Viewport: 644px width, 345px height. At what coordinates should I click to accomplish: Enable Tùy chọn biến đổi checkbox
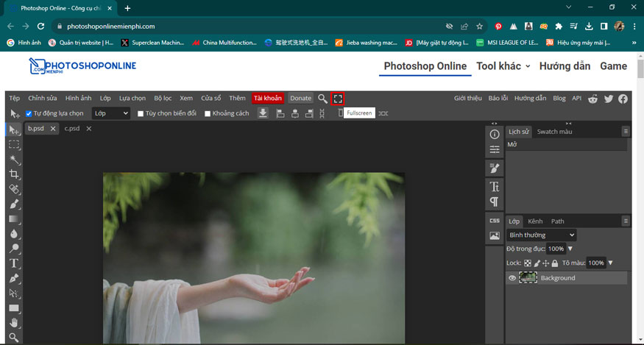coord(141,114)
